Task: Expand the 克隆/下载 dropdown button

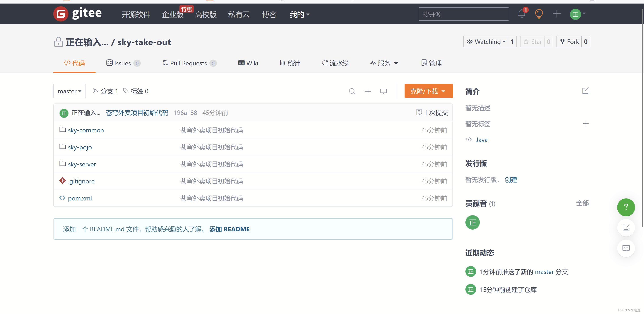Action: (428, 91)
